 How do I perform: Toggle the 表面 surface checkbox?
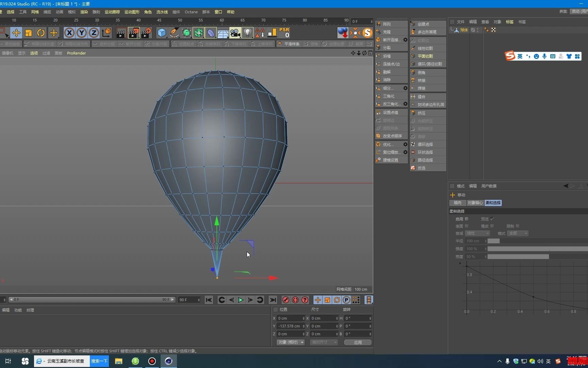[467, 226]
